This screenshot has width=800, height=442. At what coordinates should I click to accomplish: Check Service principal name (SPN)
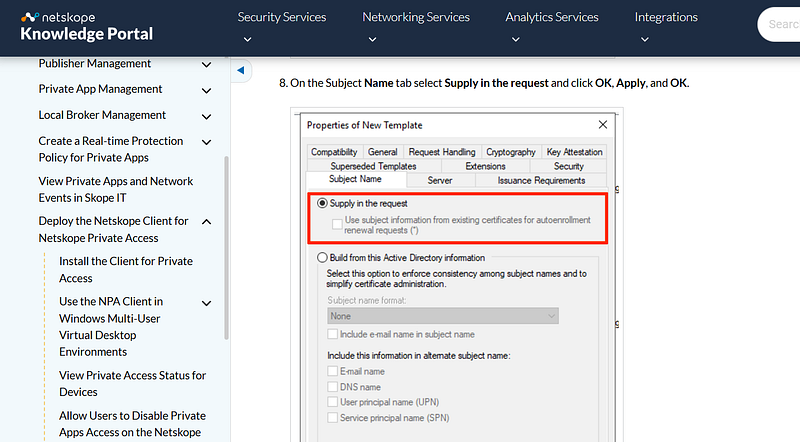(333, 418)
